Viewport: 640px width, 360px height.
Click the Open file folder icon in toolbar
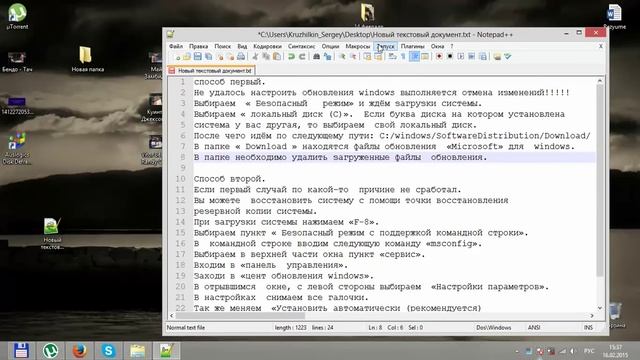[187, 57]
